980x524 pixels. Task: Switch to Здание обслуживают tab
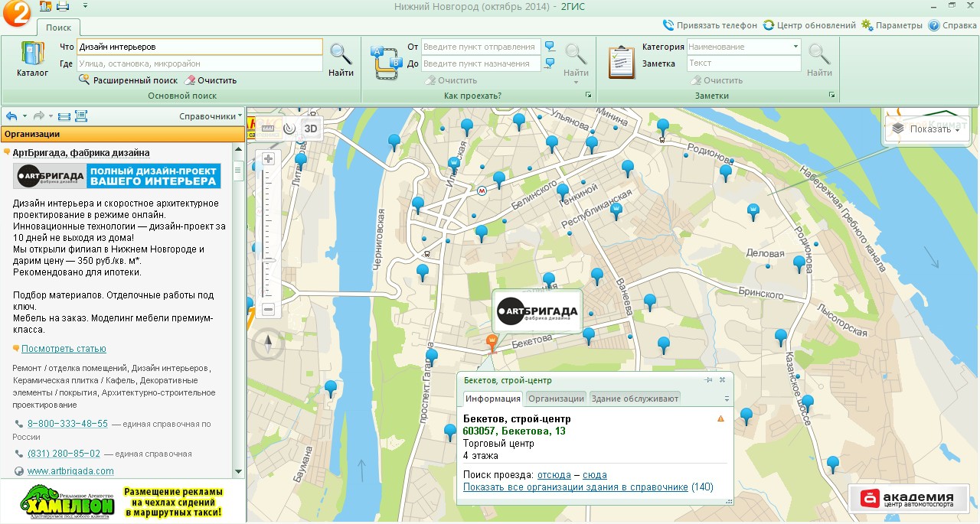click(634, 398)
